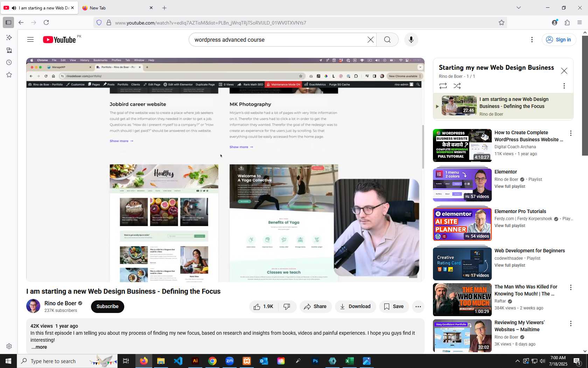Switch to the New Tab browser tab
Screen dimensions: 588x368
pos(117,8)
